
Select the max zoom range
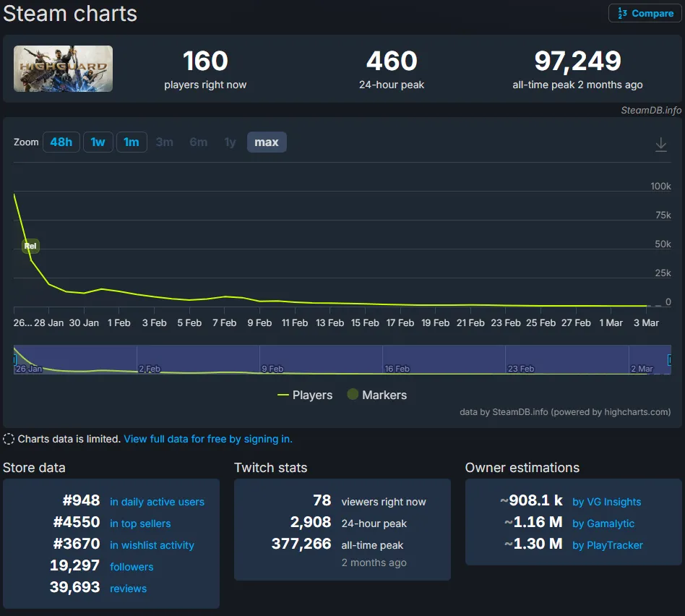[267, 142]
